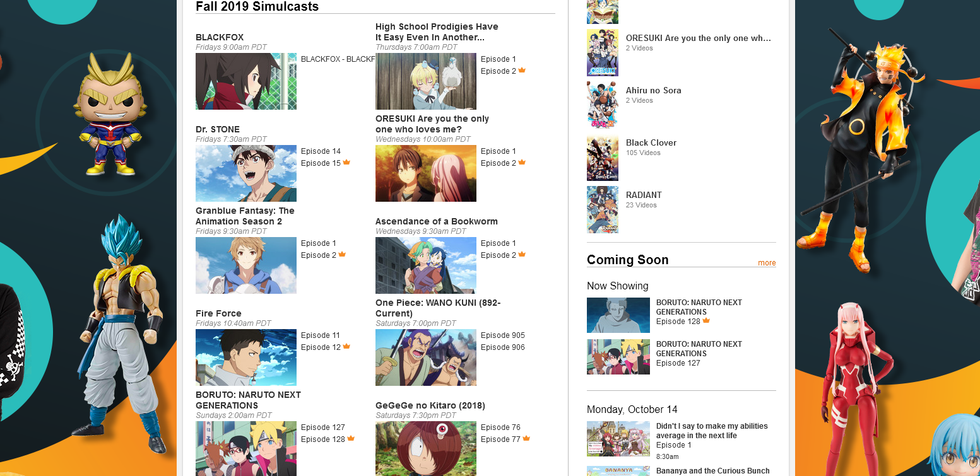Viewport: 980px width, 476px height.
Task: Click the premium crown icon beside Dr. STONE Episode 15
Action: coord(346,163)
